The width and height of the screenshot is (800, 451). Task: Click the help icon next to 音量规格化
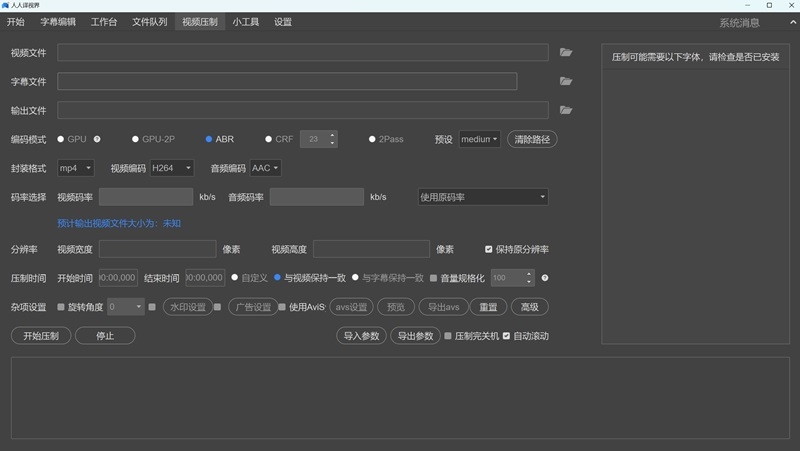(x=545, y=278)
